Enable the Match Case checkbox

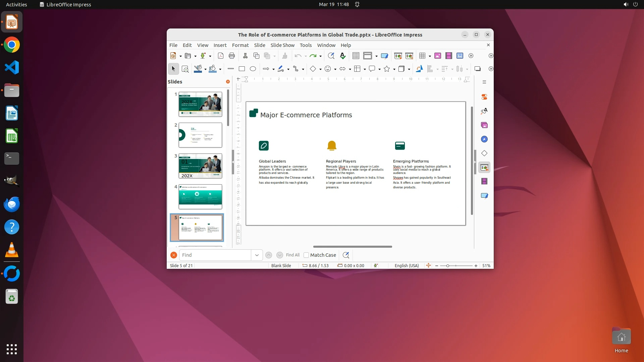click(x=306, y=255)
